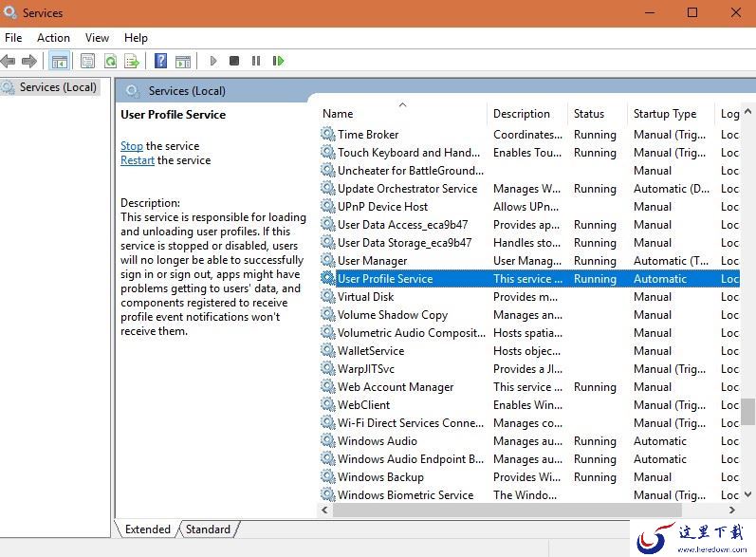Go back with the left arrow toolbar icon
This screenshot has height=557, width=756.
click(x=9, y=62)
